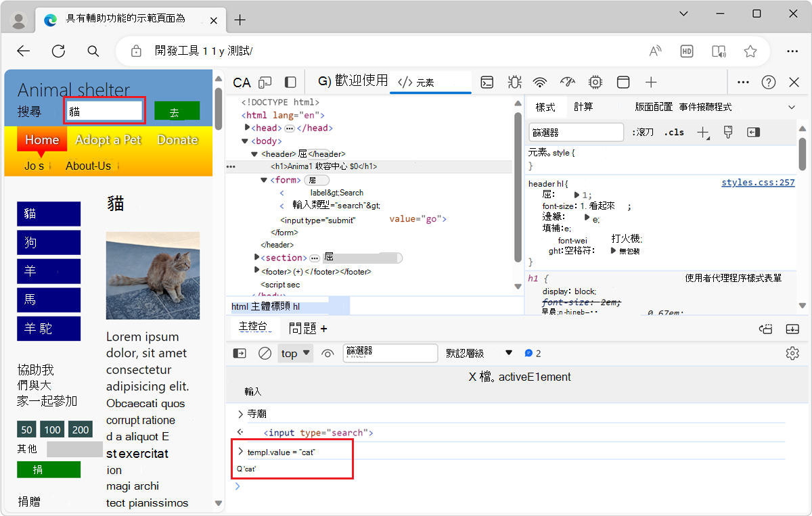Open the styles.css:257 source link

tap(758, 183)
